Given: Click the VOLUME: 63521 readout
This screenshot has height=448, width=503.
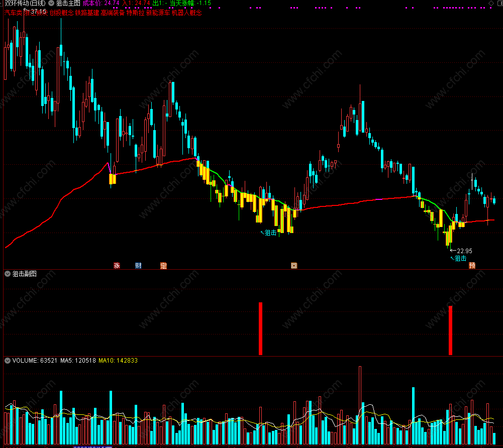Looking at the screenshot, I should point(35,361).
